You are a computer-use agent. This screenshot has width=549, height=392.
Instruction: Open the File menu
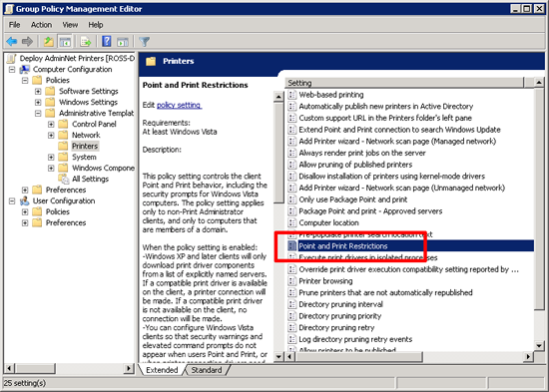[x=14, y=25]
